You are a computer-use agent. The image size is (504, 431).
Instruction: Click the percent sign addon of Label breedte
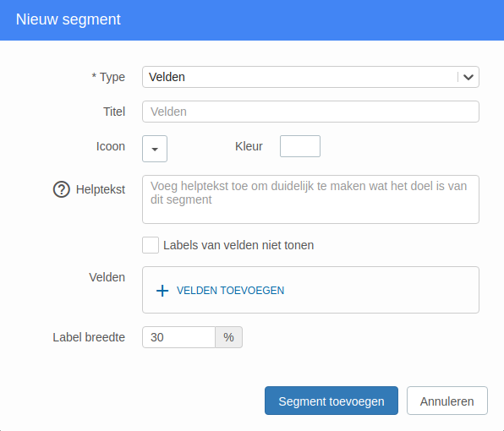tap(228, 337)
